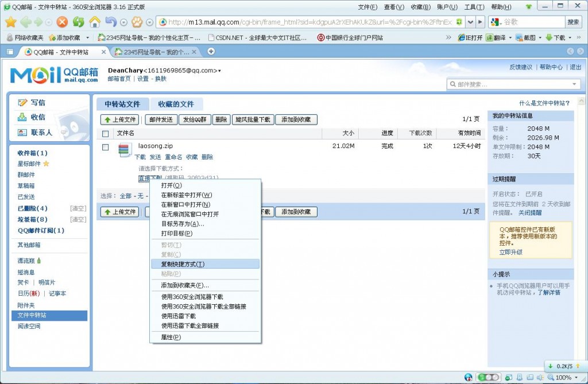Image resolution: width=588 pixels, height=384 pixels.
Task: Open new tab with plus icon
Action: point(211,52)
